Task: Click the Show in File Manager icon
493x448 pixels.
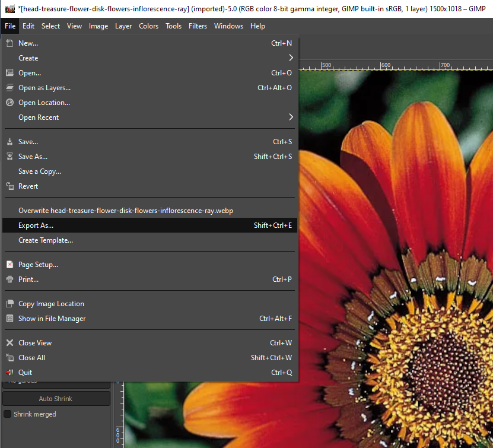Action: pos(9,319)
